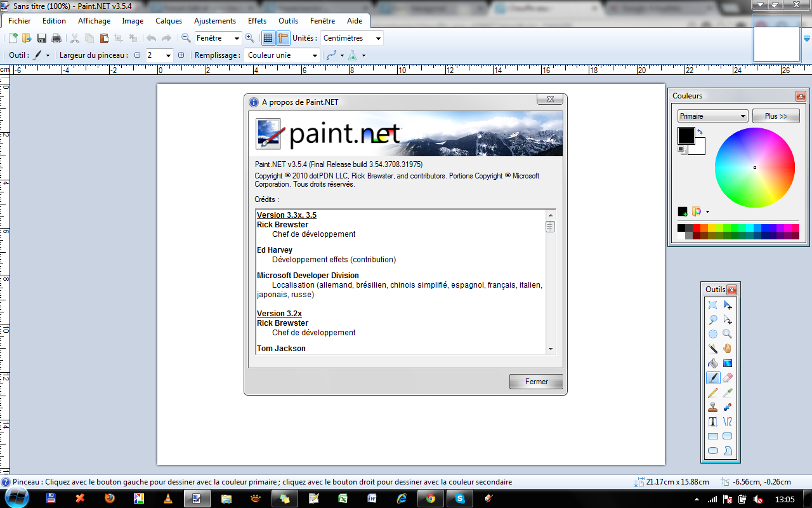Viewport: 812px width, 508px height.
Task: Select the Rounded Rectangle tool
Action: point(728,436)
